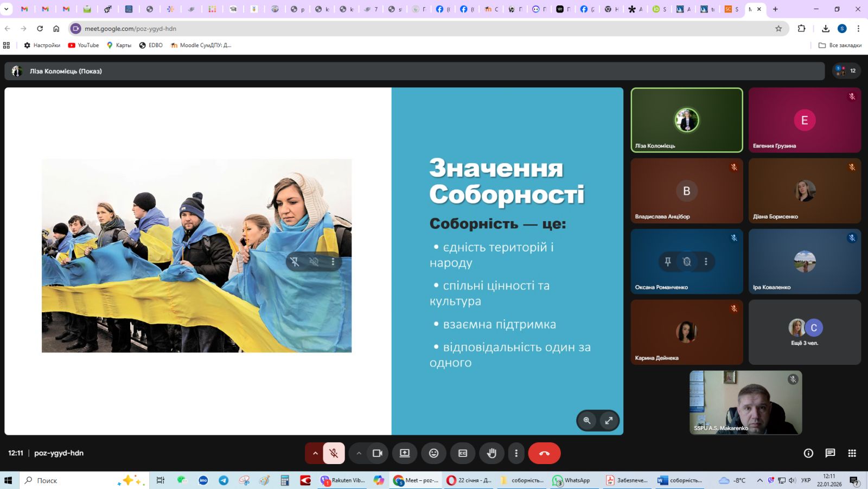This screenshot has height=489, width=868.
Task: Open more options three-dot menu
Action: (516, 453)
